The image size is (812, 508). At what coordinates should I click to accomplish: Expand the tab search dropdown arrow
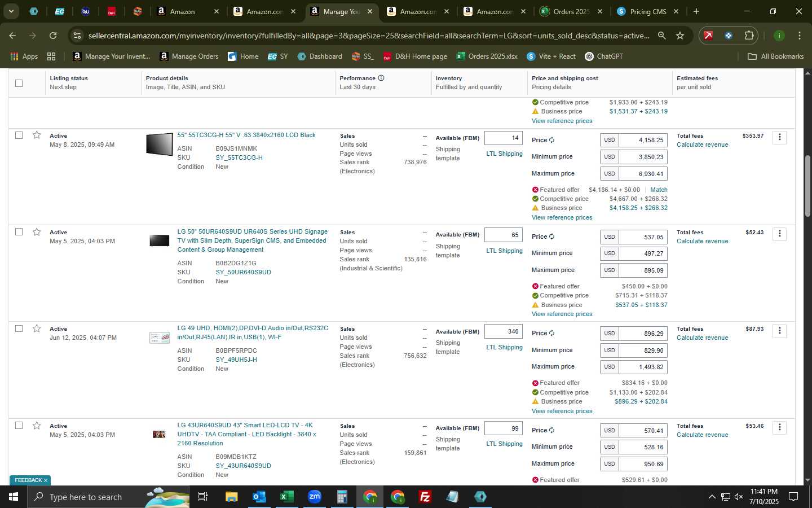click(11, 11)
